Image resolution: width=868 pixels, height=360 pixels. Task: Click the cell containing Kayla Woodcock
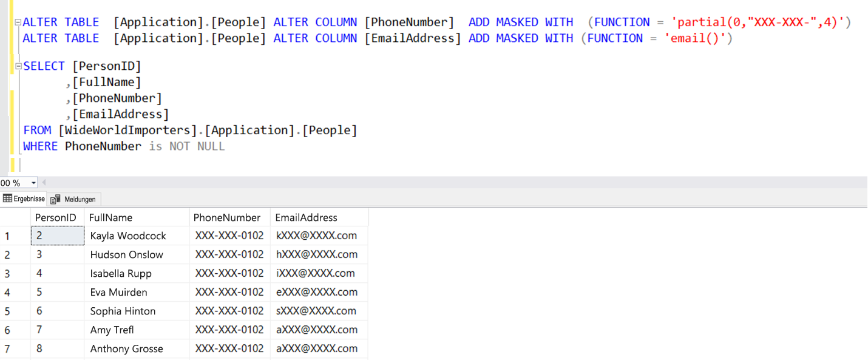pyautogui.click(x=127, y=236)
